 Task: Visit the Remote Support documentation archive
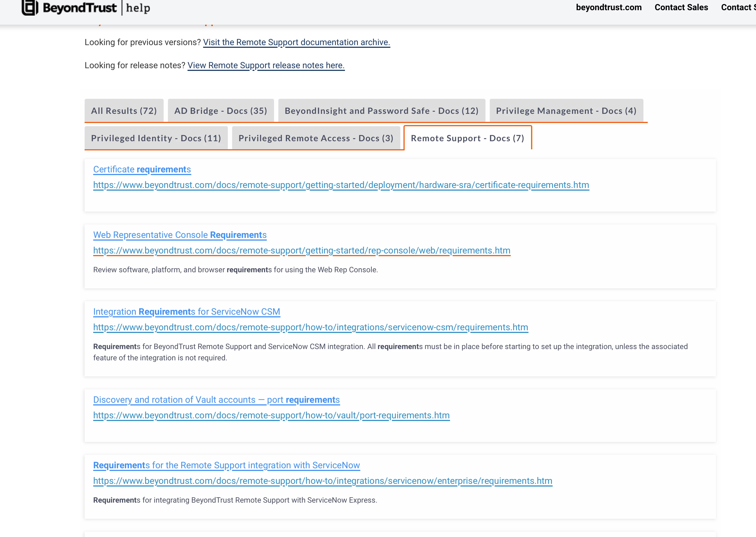pyautogui.click(x=296, y=42)
